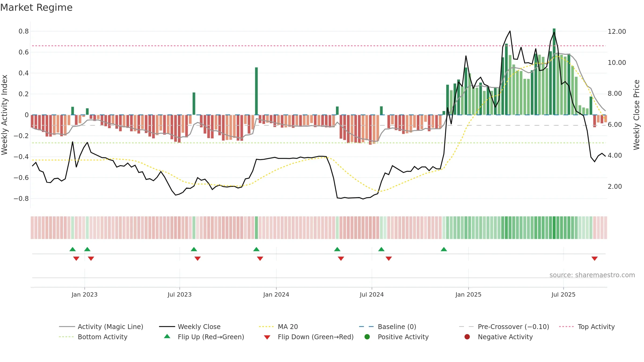
Task: Toggle the Bottom Activity legend entry
Action: tap(93, 337)
